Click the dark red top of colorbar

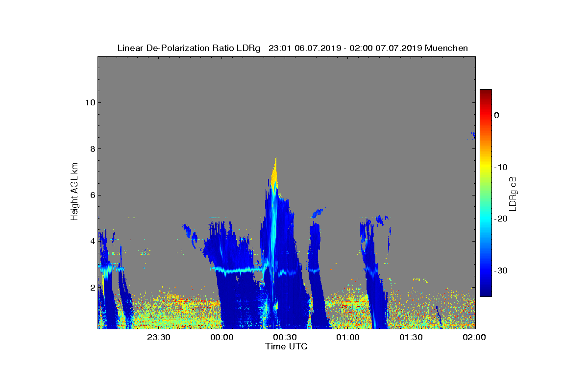[486, 92]
